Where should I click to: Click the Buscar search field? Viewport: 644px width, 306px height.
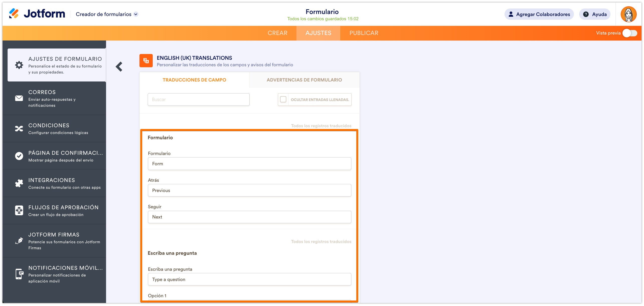pyautogui.click(x=198, y=99)
